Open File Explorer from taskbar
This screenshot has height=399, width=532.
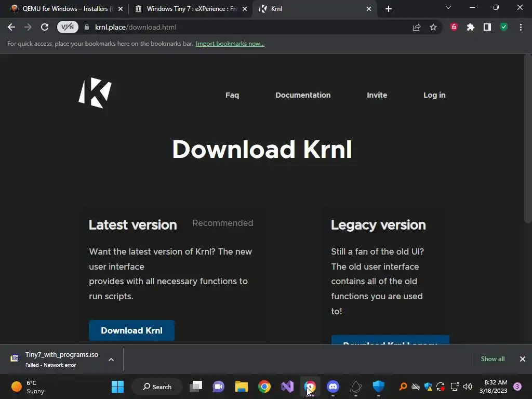[242, 387]
